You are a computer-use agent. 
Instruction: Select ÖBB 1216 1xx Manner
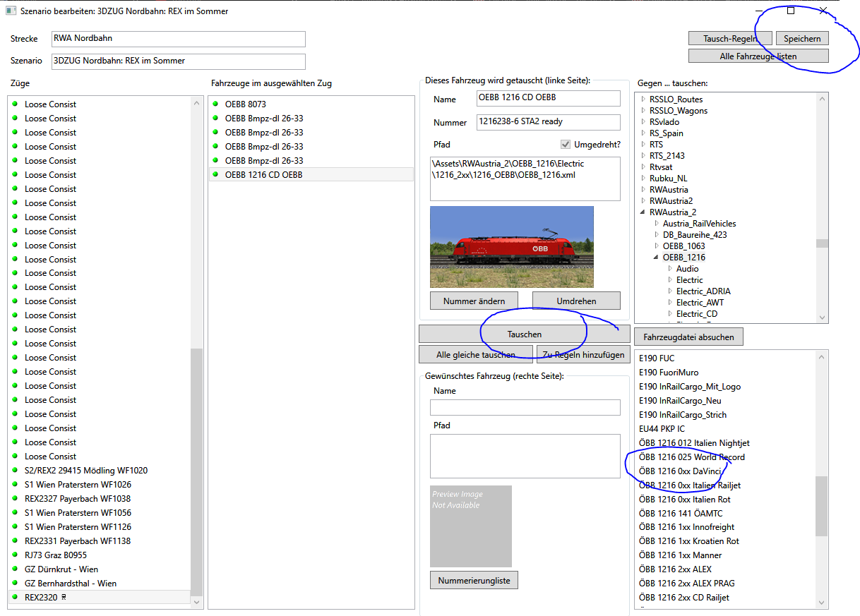[x=680, y=555]
